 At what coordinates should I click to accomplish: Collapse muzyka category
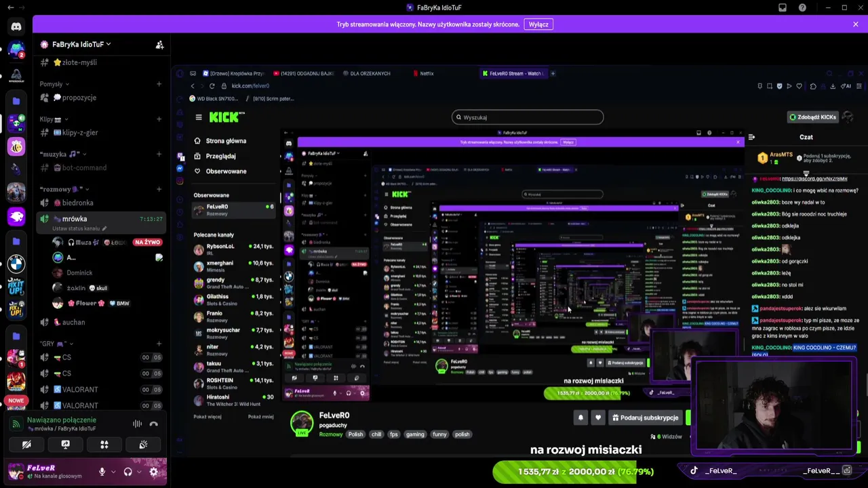click(63, 154)
